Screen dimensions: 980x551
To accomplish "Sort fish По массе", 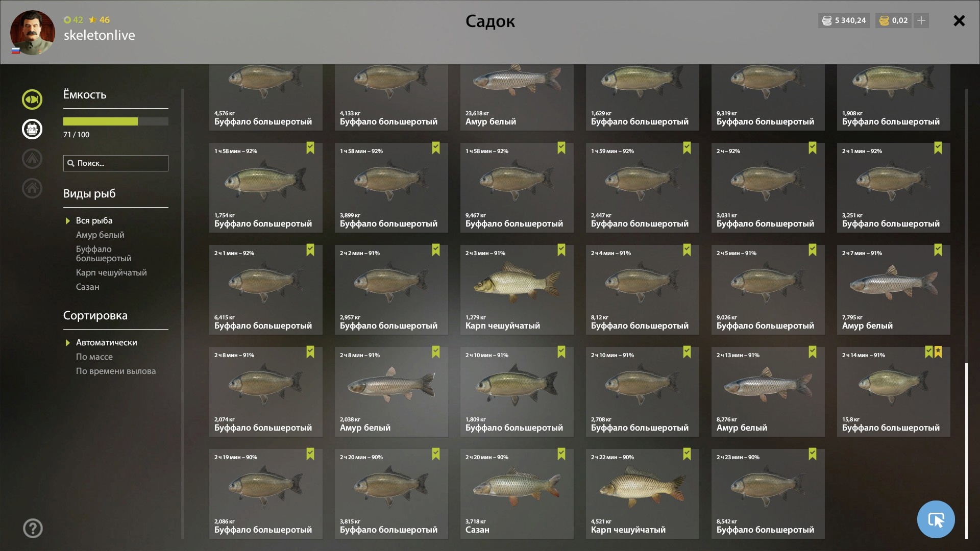I will [94, 357].
